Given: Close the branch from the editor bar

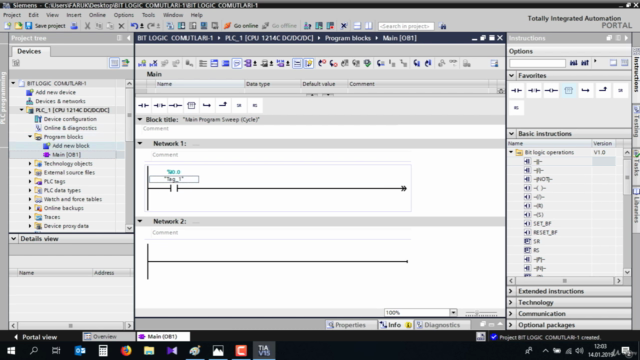Looking at the screenshot, I should [x=223, y=105].
